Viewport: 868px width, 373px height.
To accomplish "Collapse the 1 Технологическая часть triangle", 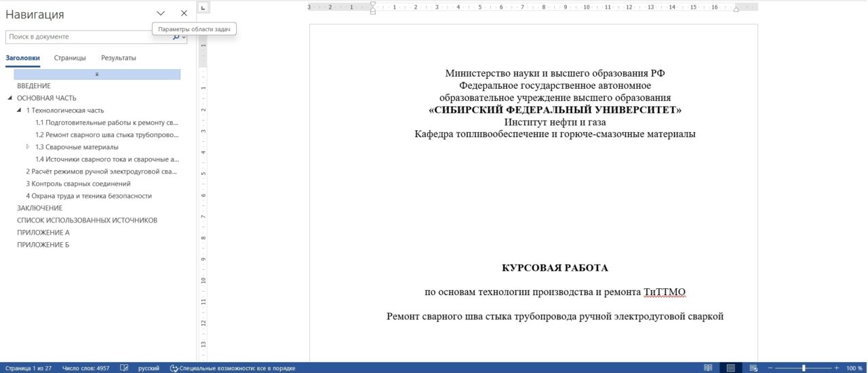I will 19,110.
